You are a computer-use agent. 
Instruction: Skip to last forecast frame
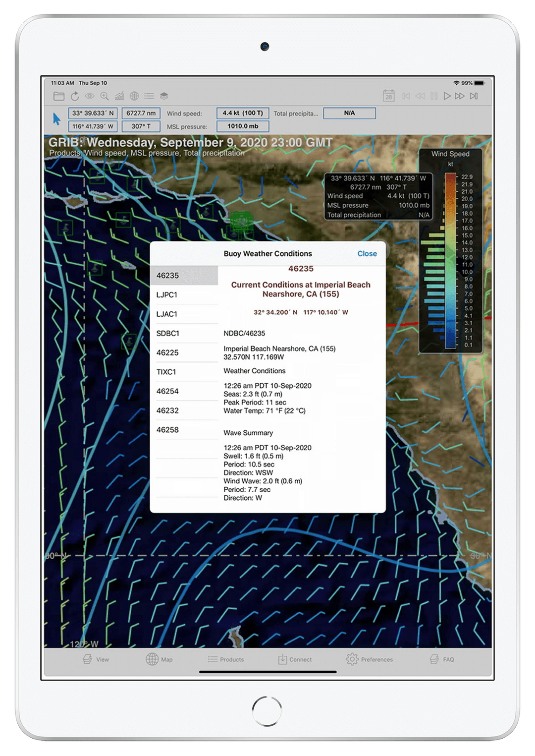tap(474, 96)
